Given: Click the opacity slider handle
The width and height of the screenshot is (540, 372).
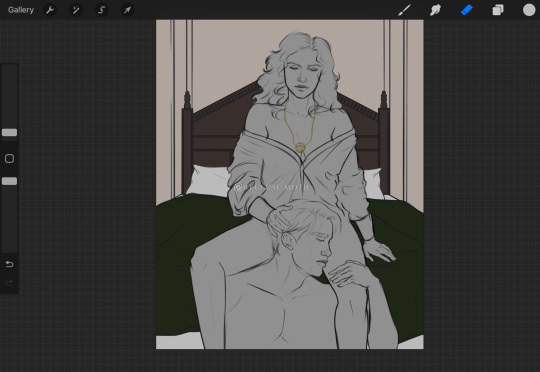Looking at the screenshot, I should tap(9, 181).
